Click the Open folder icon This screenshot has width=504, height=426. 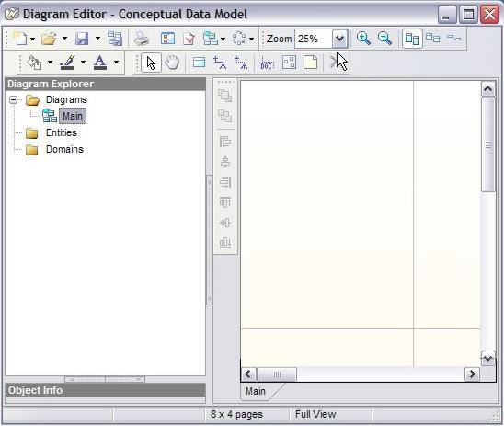[49, 39]
